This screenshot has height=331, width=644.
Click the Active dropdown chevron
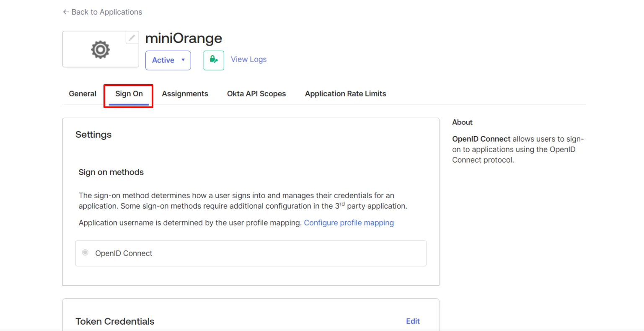pyautogui.click(x=183, y=60)
